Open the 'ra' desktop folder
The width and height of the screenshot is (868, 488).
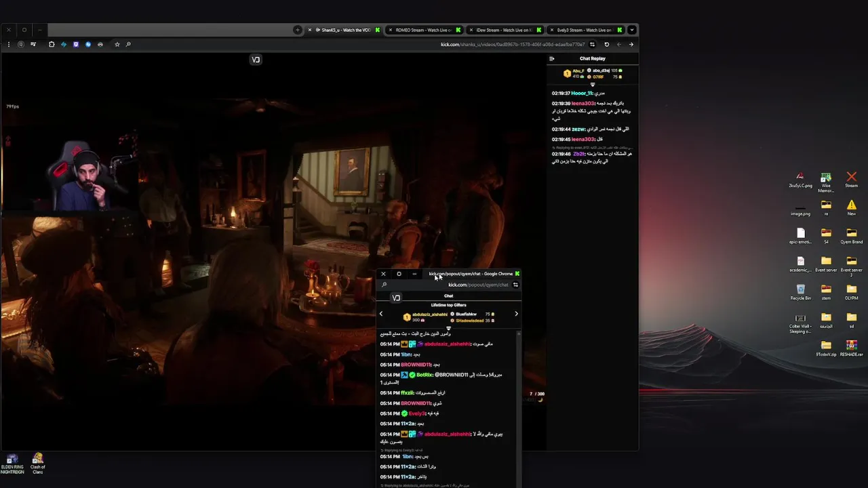point(826,208)
